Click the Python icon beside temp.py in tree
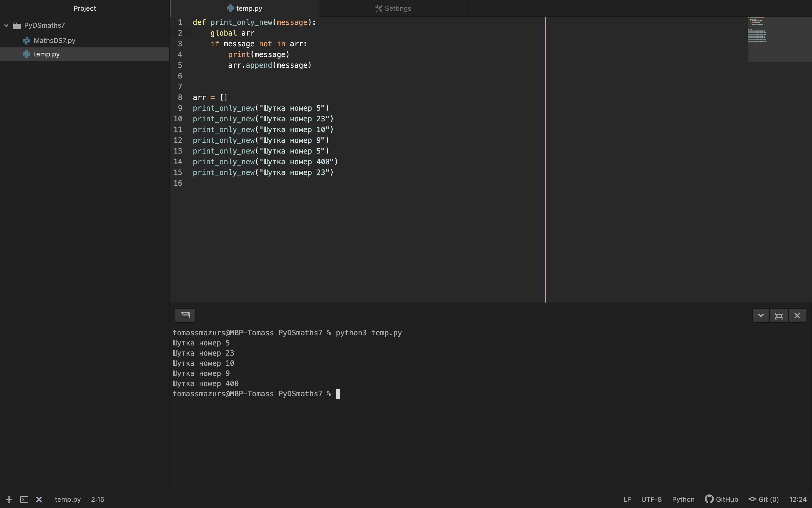This screenshot has height=508, width=812. click(x=27, y=54)
